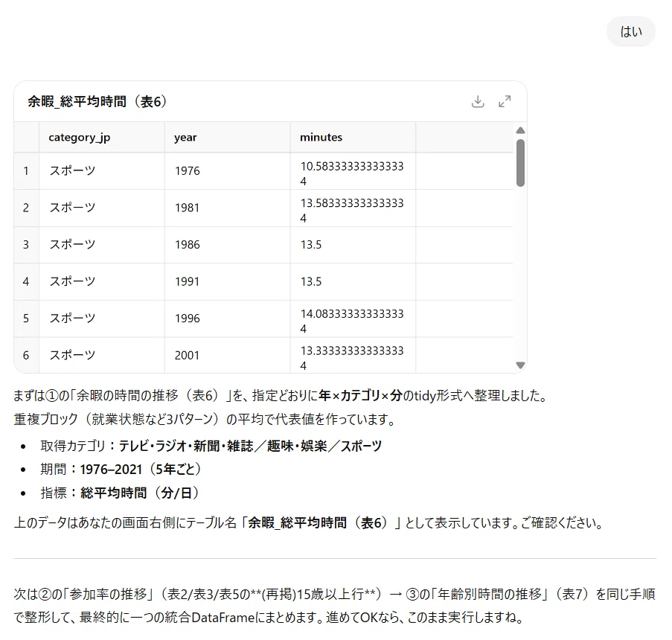This screenshot has width=672, height=640.
Task: Select row number 1 cell
Action: (26, 171)
